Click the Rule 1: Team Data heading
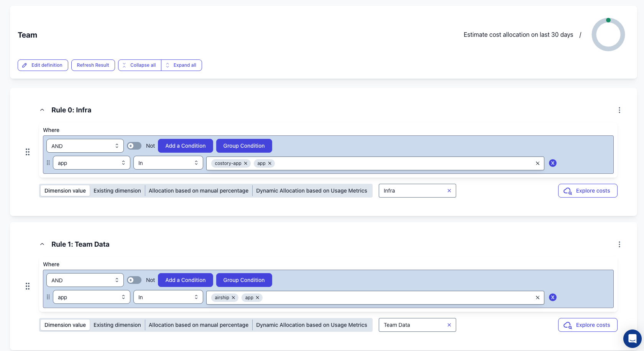The width and height of the screenshot is (644, 351). click(80, 244)
